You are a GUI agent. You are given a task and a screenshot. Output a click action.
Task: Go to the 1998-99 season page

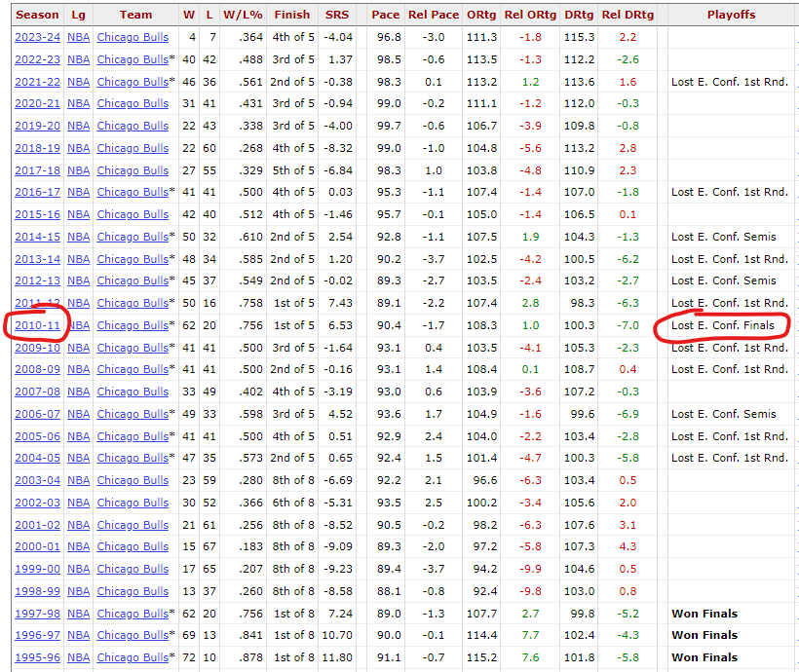(x=37, y=591)
